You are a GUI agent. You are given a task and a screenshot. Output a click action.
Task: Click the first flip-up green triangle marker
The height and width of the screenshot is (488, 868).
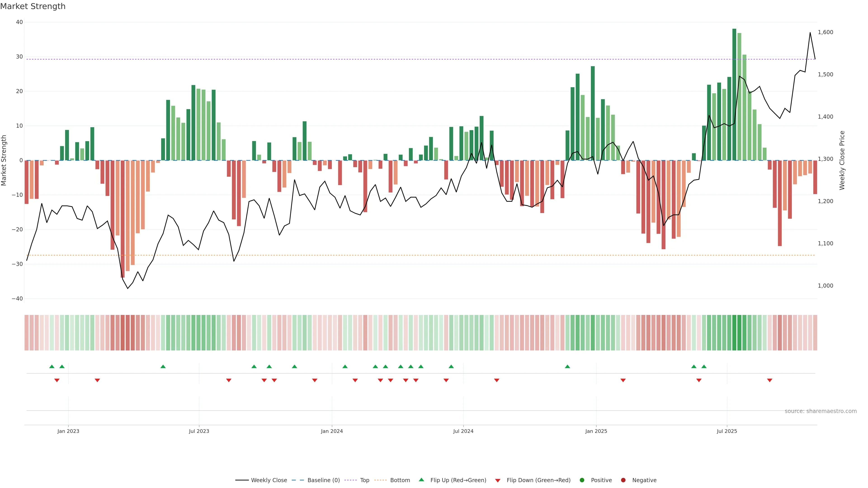pyautogui.click(x=52, y=366)
